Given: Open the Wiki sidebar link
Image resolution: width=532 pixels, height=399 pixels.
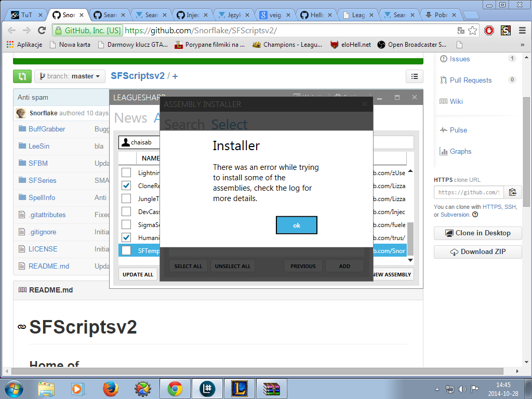Looking at the screenshot, I should pyautogui.click(x=456, y=101).
